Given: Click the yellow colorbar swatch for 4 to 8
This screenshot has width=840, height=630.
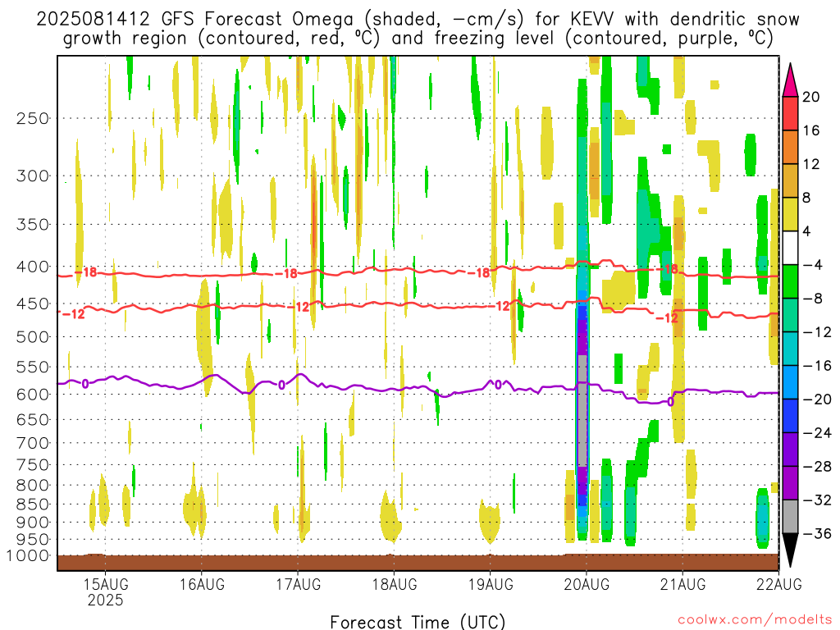Looking at the screenshot, I should 790,214.
